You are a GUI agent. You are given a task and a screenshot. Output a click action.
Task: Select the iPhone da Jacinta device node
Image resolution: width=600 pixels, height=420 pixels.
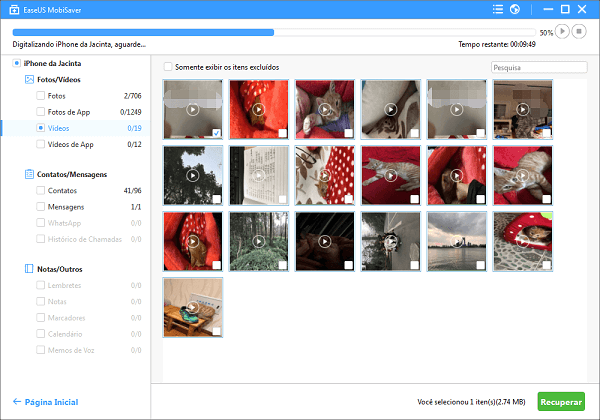(x=50, y=63)
